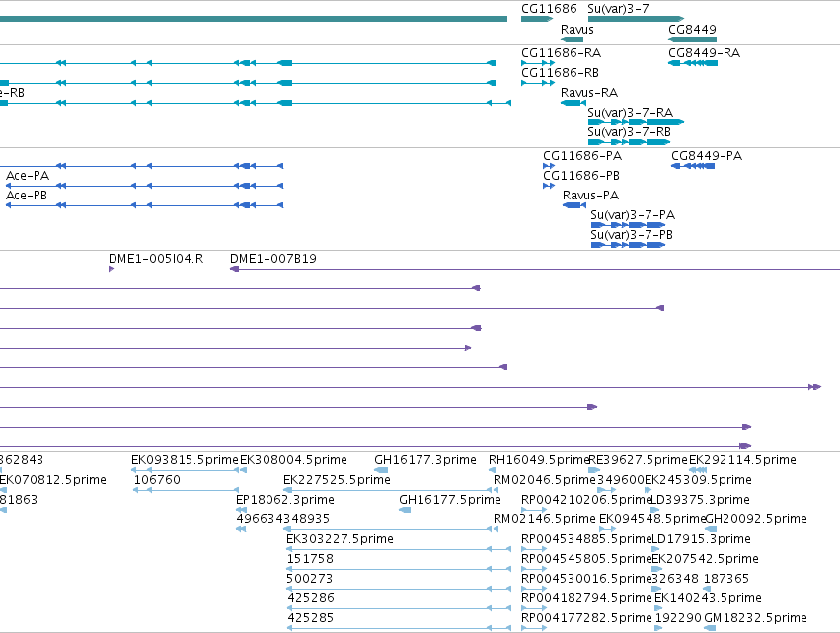Select the feature labeled 326348
Viewport: 840px width, 633px height.
tap(656, 589)
